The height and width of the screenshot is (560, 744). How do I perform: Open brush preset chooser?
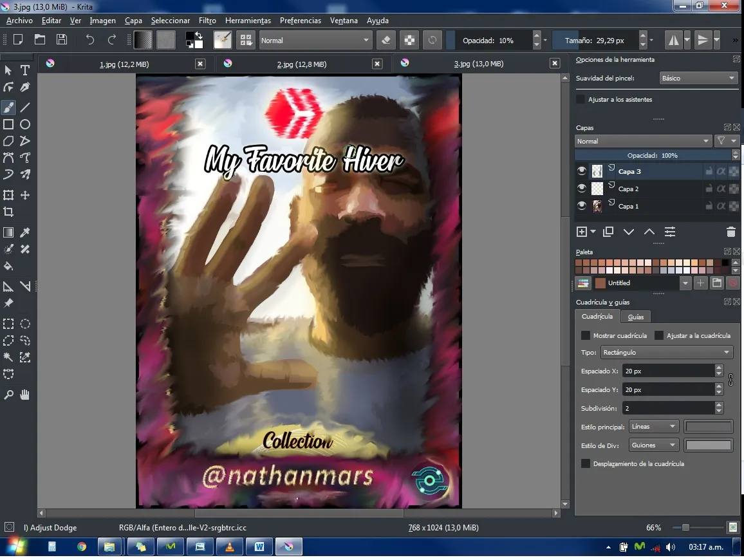pyautogui.click(x=246, y=40)
